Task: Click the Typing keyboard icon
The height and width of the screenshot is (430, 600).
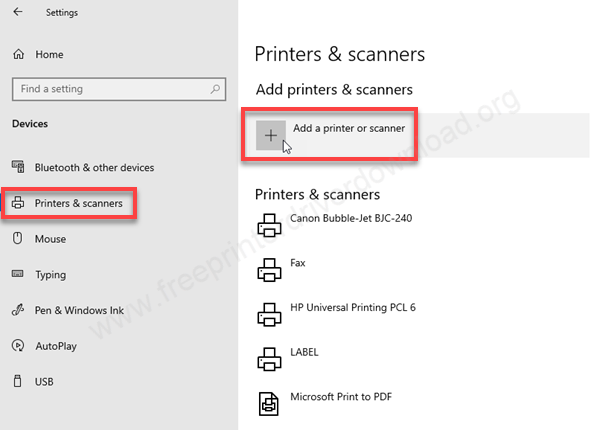Action: pyautogui.click(x=17, y=275)
